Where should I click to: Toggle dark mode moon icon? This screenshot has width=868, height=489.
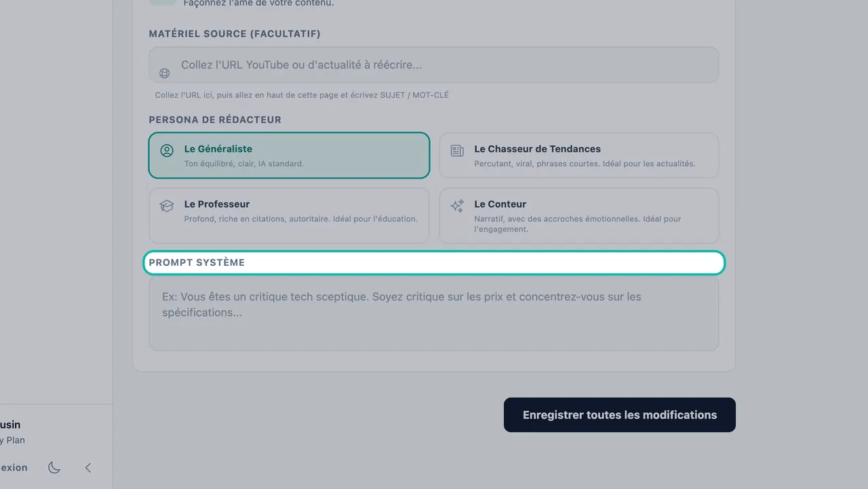tap(54, 467)
